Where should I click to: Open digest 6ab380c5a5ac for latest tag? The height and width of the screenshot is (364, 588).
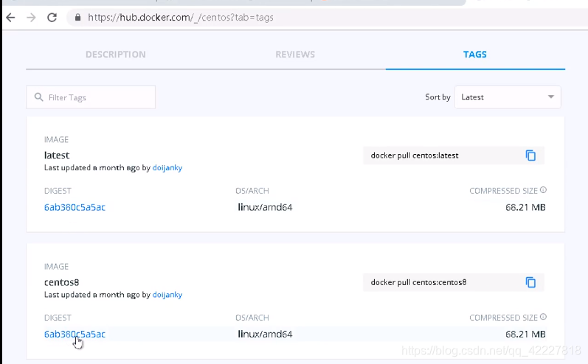pyautogui.click(x=75, y=207)
